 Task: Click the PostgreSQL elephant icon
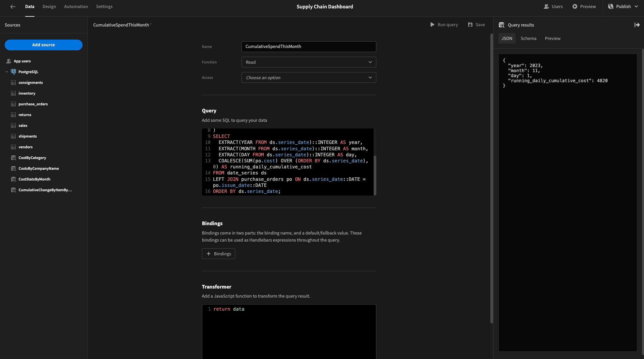(13, 72)
